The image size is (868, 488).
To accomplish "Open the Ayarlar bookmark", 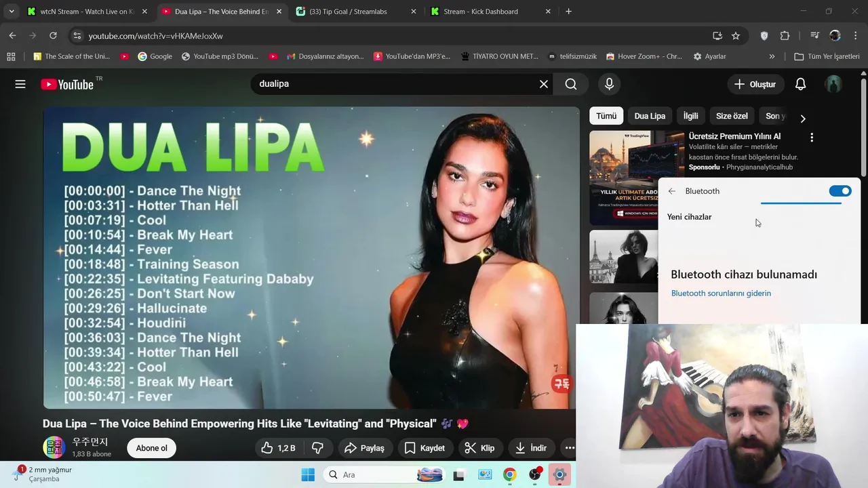I will click(x=709, y=56).
